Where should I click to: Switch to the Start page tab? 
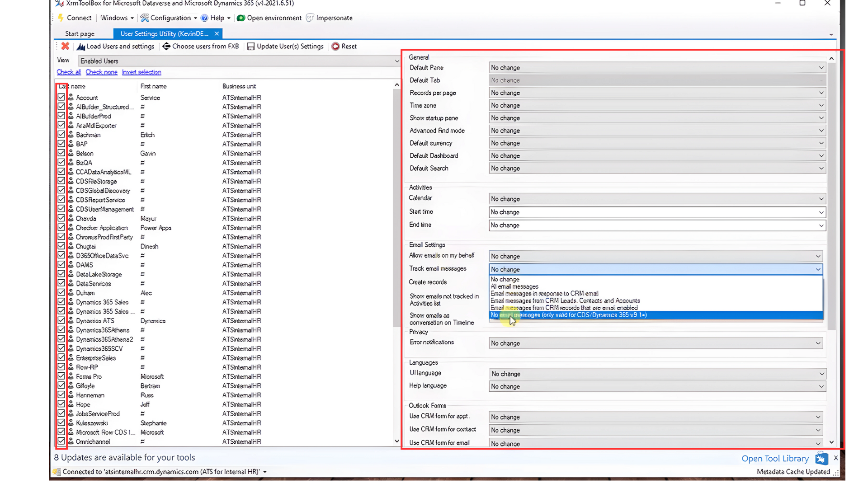tap(80, 34)
